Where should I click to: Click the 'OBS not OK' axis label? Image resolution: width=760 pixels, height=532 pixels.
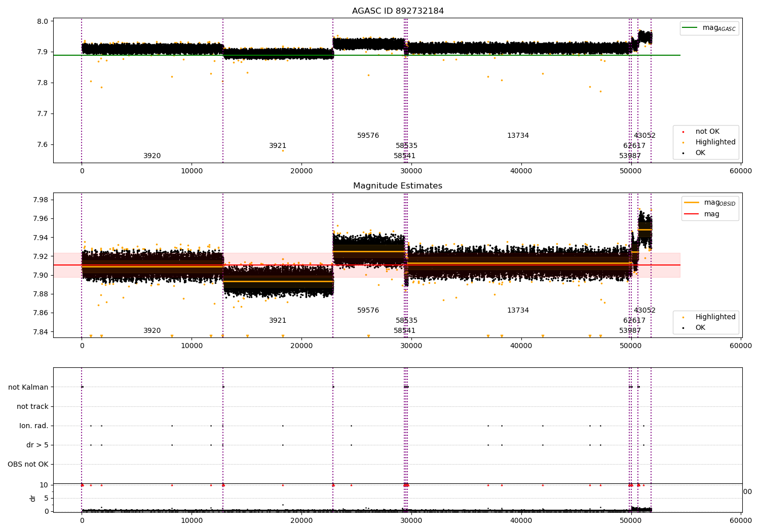click(x=28, y=464)
